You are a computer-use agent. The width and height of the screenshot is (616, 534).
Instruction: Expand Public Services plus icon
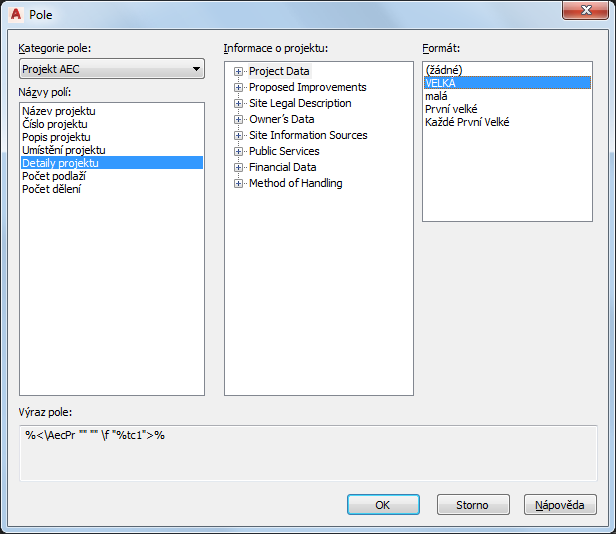click(238, 151)
